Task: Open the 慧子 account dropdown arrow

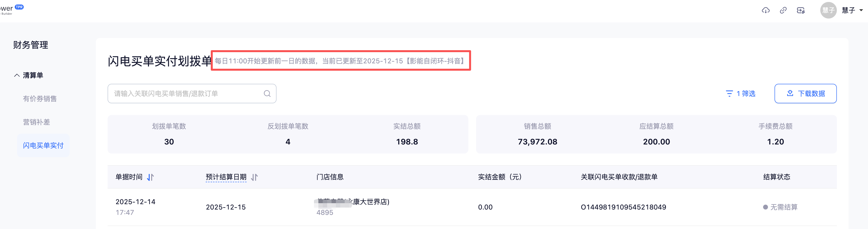Action: click(861, 10)
